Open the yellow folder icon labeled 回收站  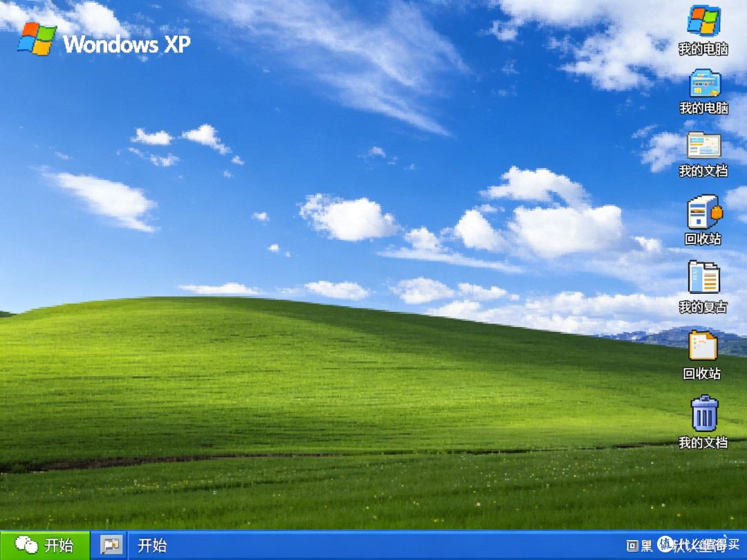(703, 345)
